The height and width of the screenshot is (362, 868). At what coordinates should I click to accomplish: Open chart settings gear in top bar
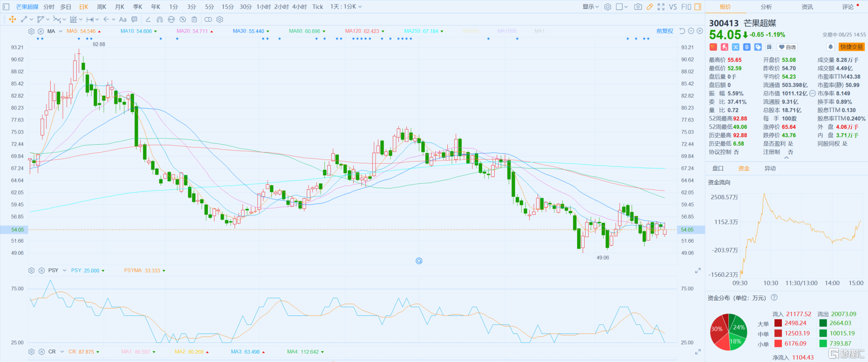[x=607, y=7]
